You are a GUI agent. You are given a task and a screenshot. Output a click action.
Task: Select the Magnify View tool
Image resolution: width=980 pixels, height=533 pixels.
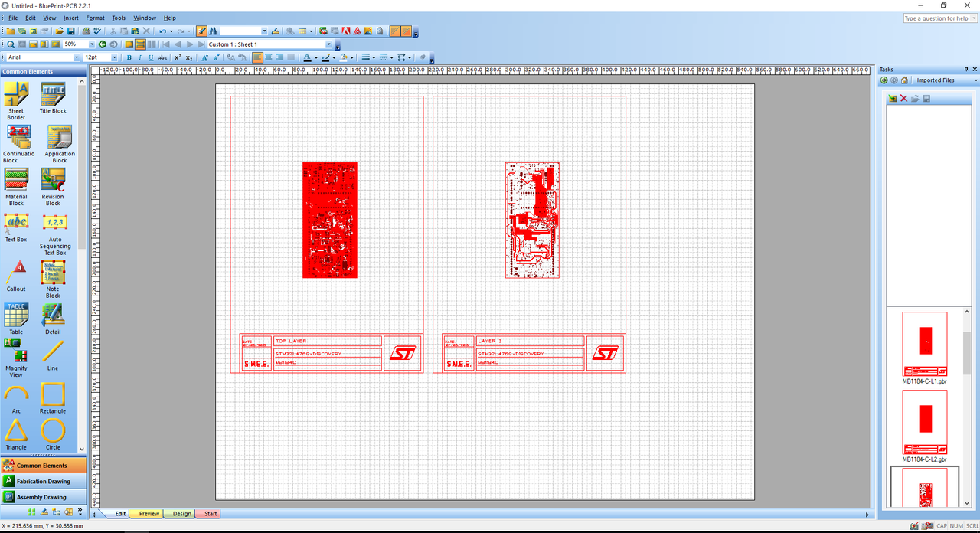[16, 358]
